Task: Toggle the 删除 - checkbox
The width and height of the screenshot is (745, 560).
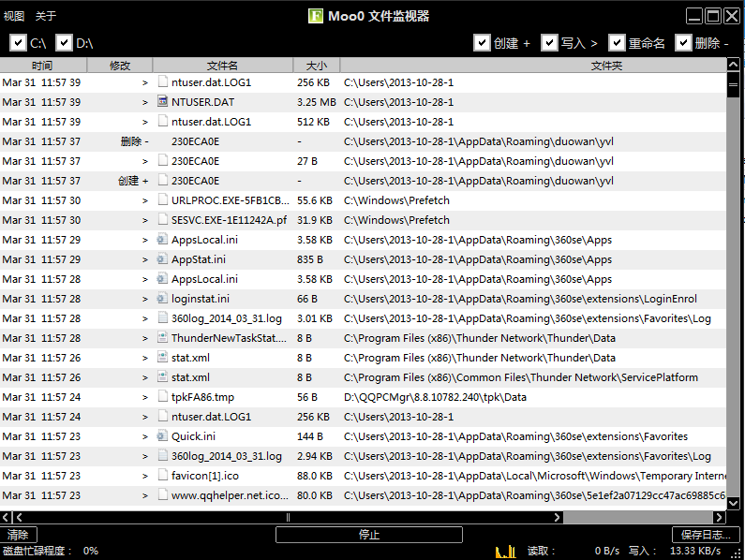Action: pyautogui.click(x=683, y=43)
